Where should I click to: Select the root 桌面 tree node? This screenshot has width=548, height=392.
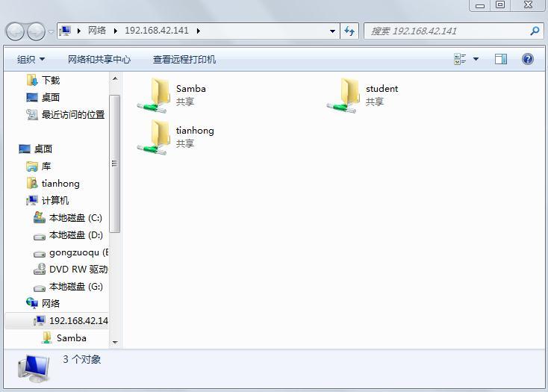tap(35, 149)
